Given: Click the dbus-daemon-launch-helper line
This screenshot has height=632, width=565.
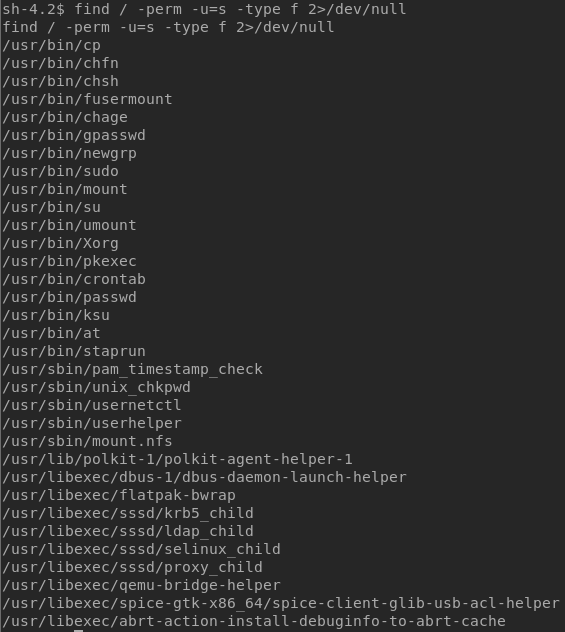Looking at the screenshot, I should tap(204, 478).
